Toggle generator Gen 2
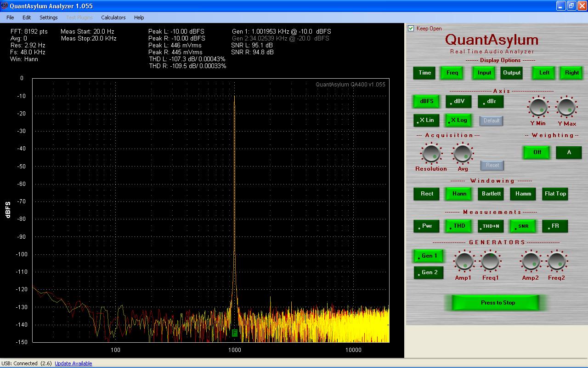Screen dimensions: 588x368 pos(429,272)
